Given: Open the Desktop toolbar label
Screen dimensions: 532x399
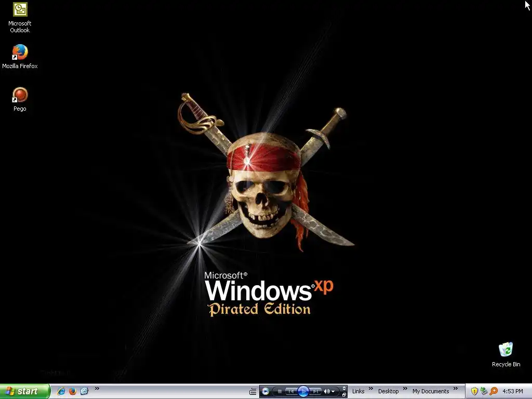Looking at the screenshot, I should (389, 391).
